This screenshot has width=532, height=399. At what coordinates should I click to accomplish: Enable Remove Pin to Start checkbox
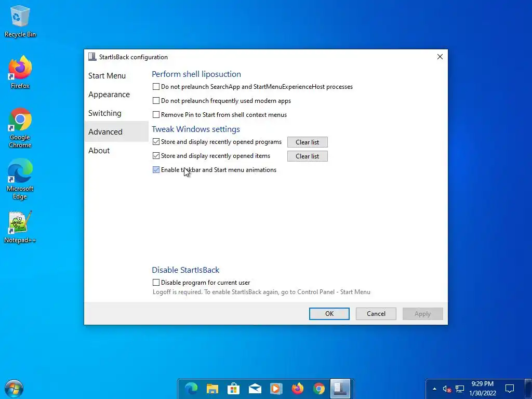point(156,115)
